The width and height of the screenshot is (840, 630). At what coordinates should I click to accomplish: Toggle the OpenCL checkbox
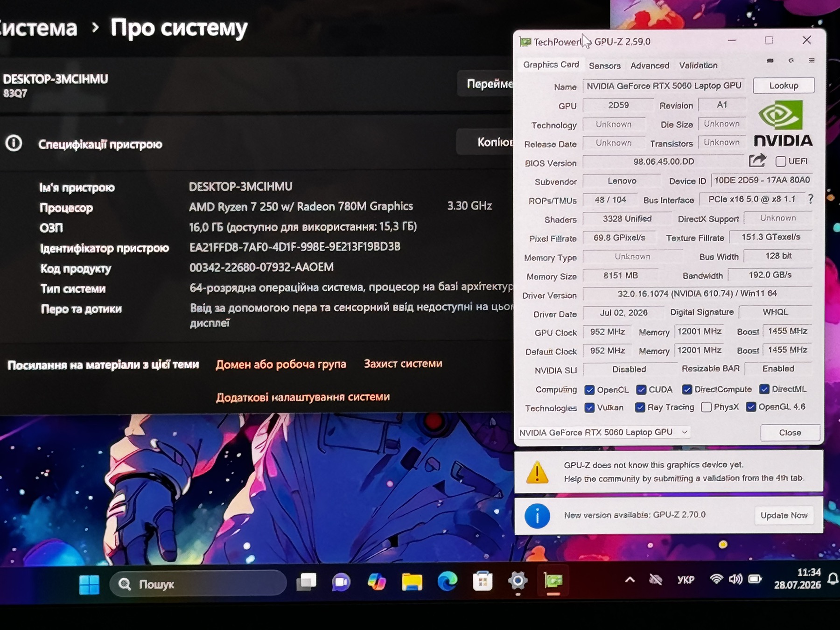[589, 390]
